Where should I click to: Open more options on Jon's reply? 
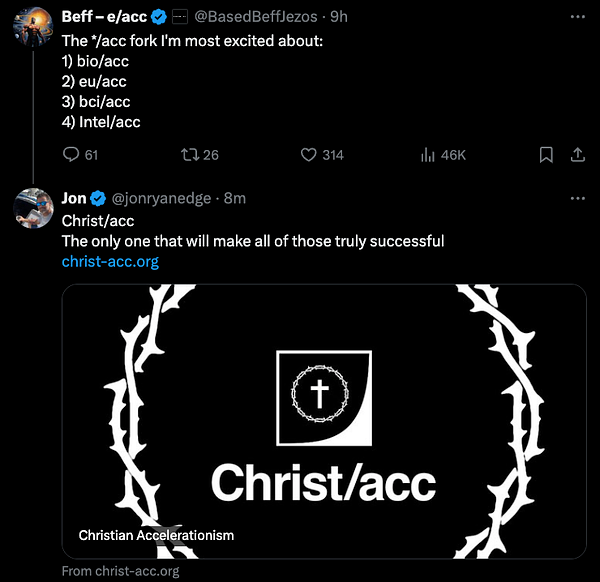click(577, 198)
